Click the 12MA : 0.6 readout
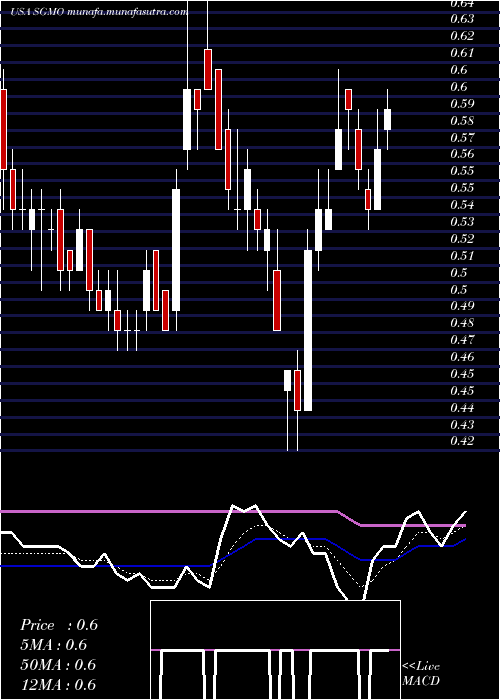 click(x=58, y=684)
